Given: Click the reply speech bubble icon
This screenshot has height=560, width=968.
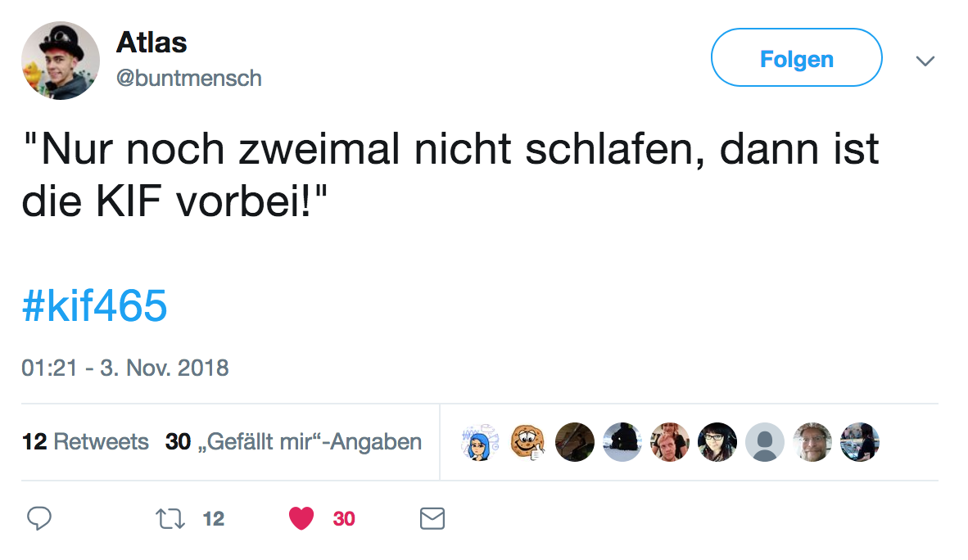Looking at the screenshot, I should (40, 518).
